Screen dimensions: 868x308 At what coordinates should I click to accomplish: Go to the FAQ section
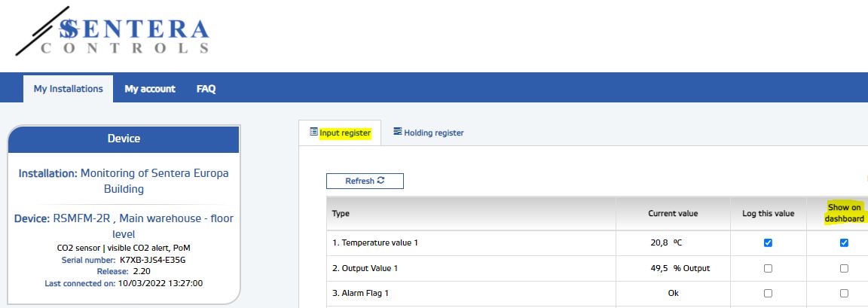206,89
